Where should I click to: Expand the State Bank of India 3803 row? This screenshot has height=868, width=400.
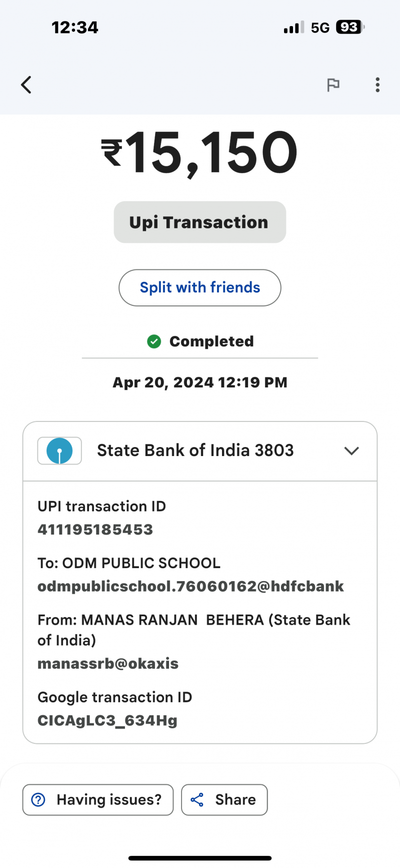click(195, 451)
